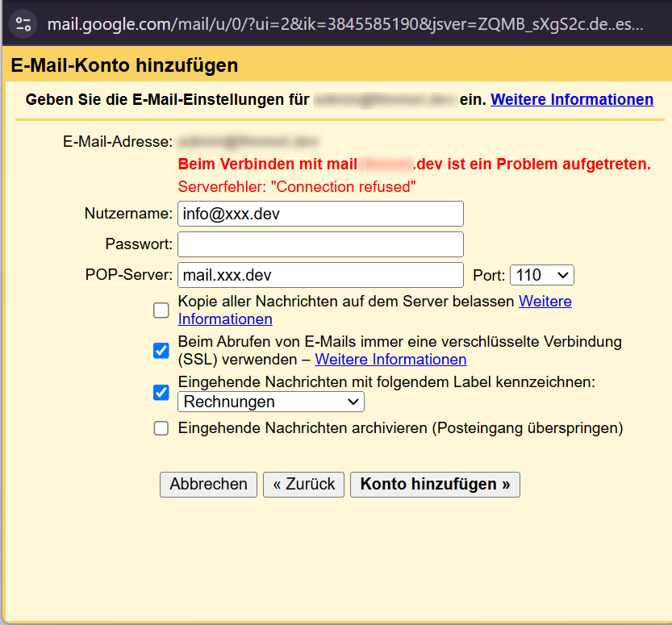The image size is (672, 625).
Task: Cancel via the Abbrechen button
Action: click(x=208, y=484)
